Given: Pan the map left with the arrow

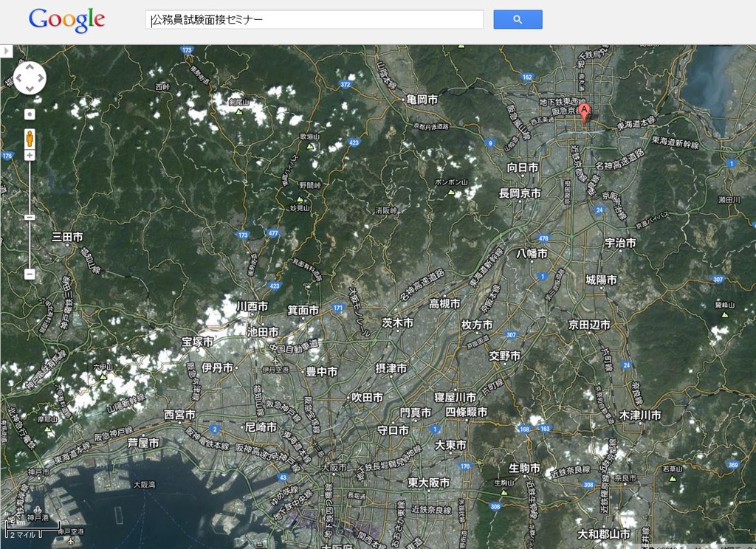Looking at the screenshot, I should (x=18, y=77).
